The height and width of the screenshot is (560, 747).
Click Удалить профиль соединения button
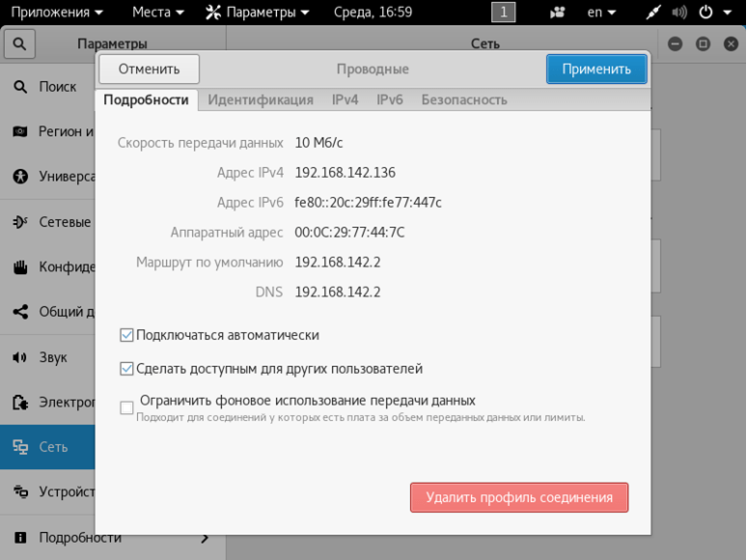[x=519, y=497]
